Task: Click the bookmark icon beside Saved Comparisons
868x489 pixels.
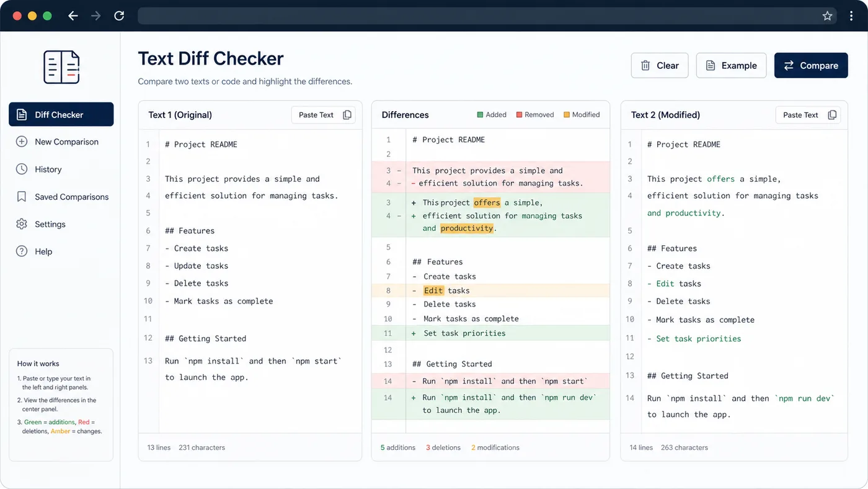Action: (22, 197)
